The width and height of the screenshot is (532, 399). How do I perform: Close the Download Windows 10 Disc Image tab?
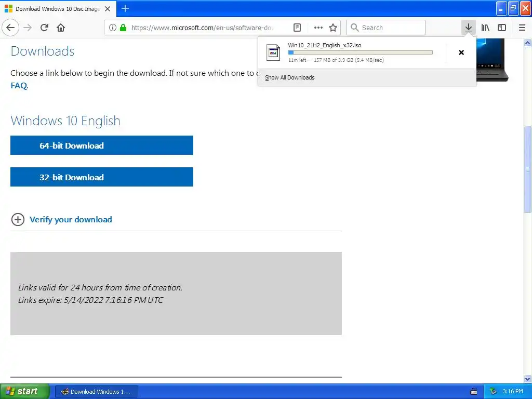pyautogui.click(x=108, y=9)
